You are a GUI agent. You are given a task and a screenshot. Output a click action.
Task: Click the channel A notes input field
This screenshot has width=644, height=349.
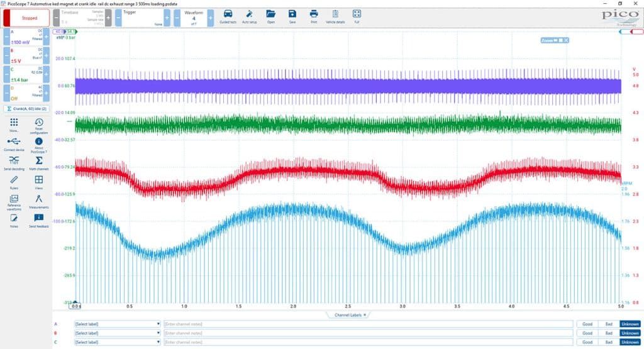click(x=368, y=324)
